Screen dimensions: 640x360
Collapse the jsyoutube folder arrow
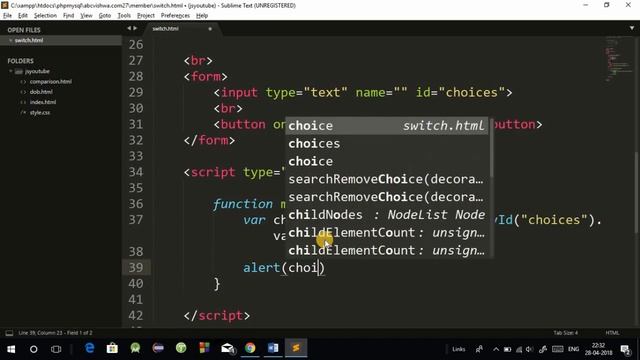(x=11, y=71)
